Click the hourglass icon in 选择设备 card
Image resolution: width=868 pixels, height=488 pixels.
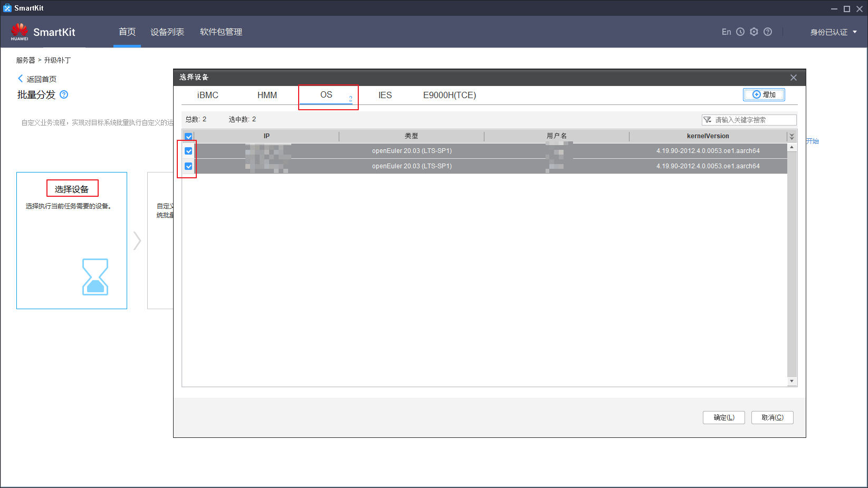[95, 276]
